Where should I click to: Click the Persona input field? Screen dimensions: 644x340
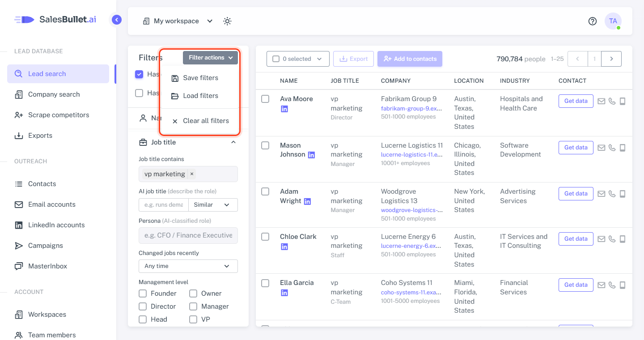pyautogui.click(x=188, y=235)
